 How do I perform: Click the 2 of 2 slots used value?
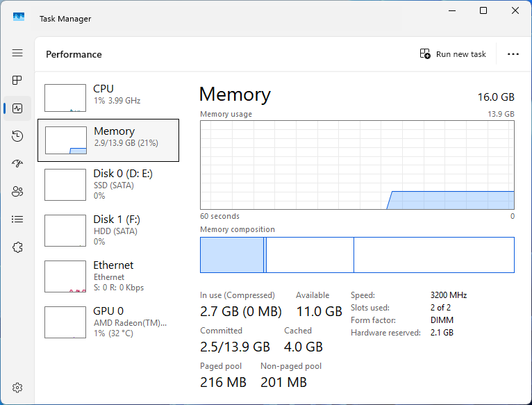(440, 308)
